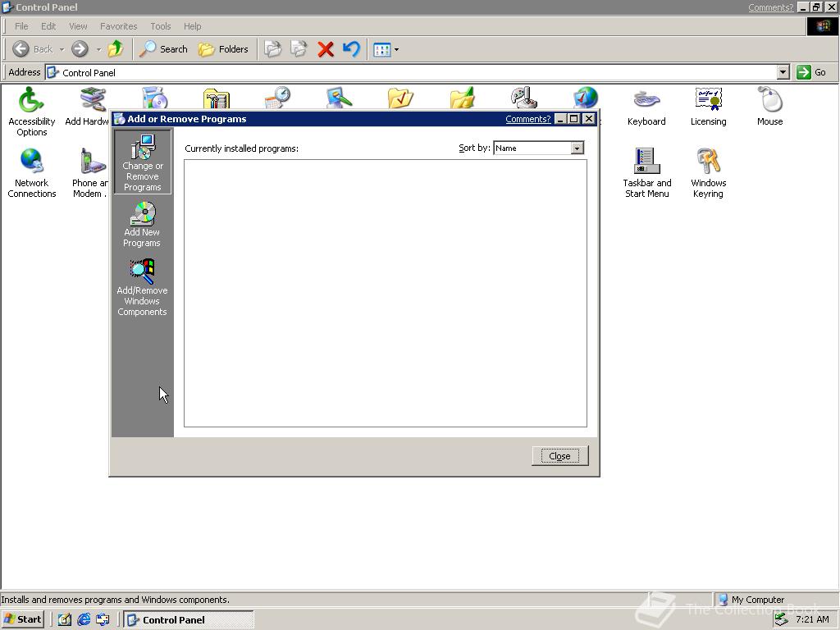Image resolution: width=840 pixels, height=630 pixels.
Task: Open Taskbar and Start Menu icon
Action: click(x=646, y=173)
